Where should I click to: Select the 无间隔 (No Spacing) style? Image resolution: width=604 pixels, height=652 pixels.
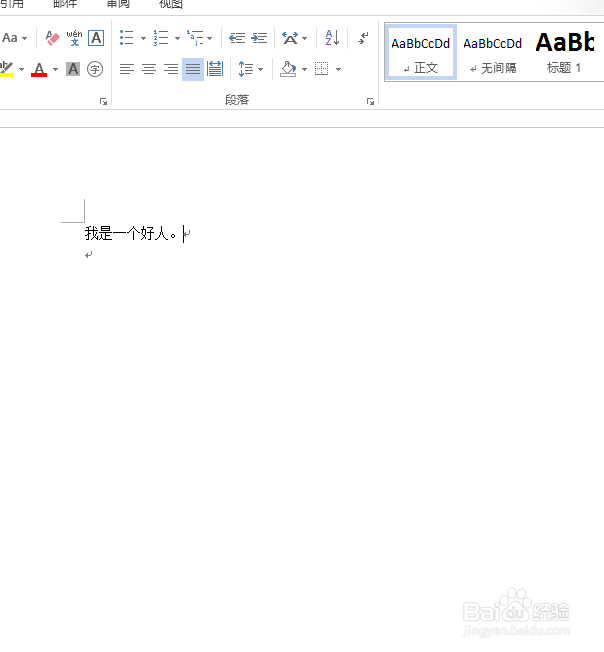[493, 52]
